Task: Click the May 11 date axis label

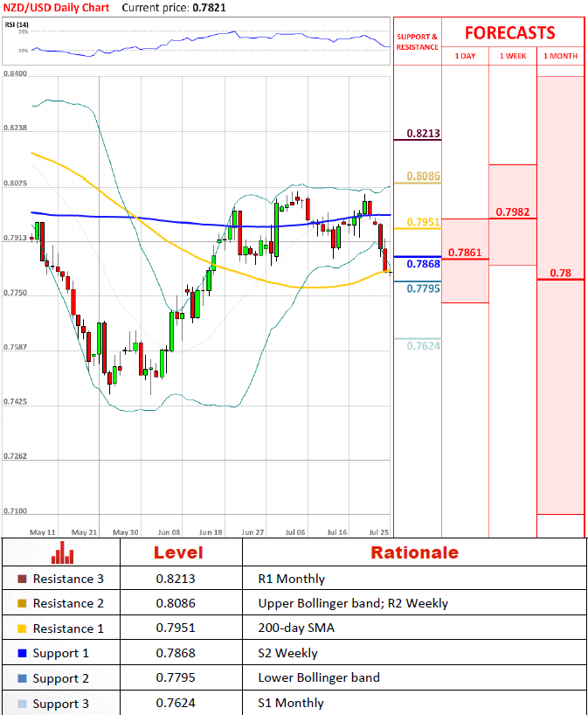Action: [43, 532]
